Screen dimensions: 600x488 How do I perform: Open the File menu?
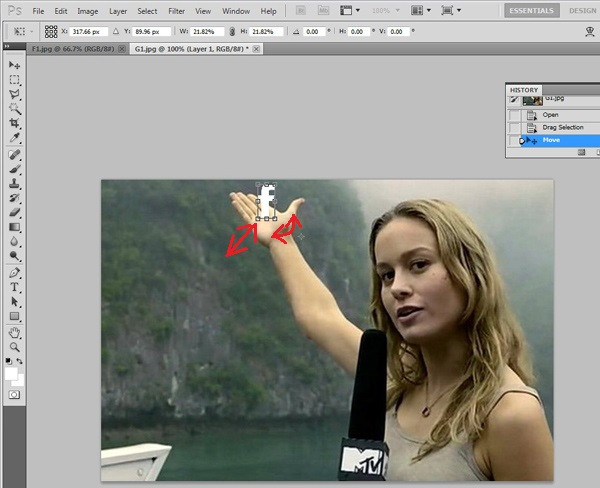[x=38, y=11]
